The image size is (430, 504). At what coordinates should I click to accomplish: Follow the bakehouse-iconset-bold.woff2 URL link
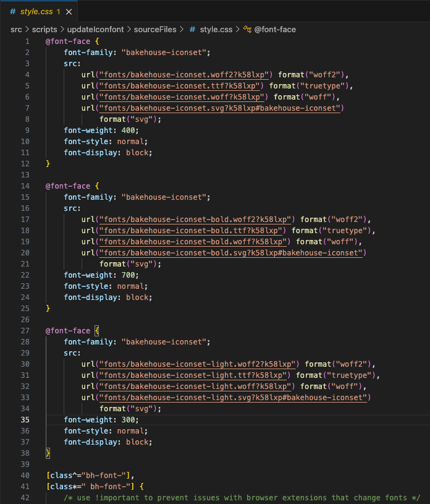pos(196,220)
